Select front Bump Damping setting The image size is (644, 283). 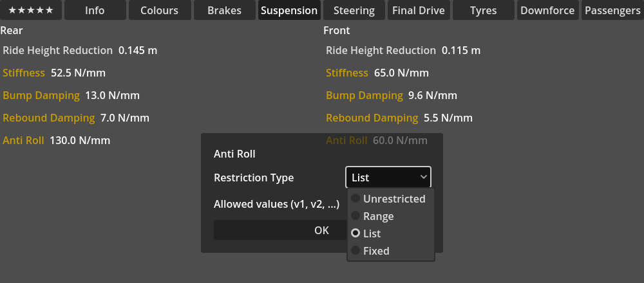tap(365, 95)
